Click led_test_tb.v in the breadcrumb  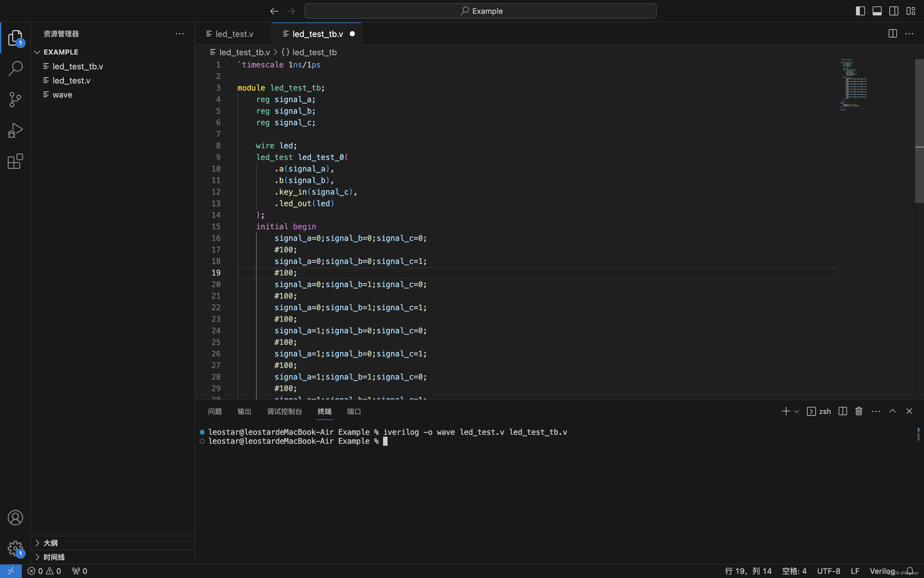(244, 52)
